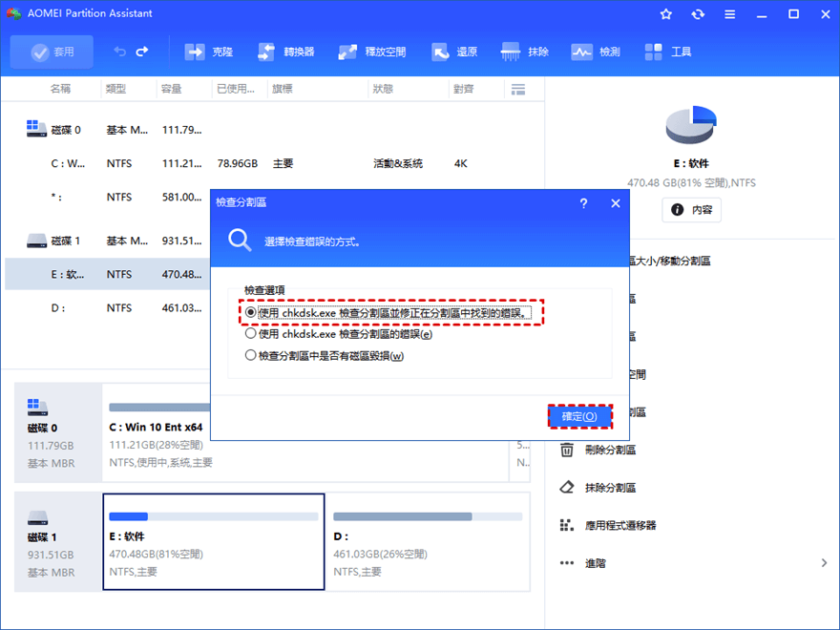Viewport: 840px width, 630px height.
Task: Click the 套用 apply checkmark button
Action: click(x=52, y=52)
